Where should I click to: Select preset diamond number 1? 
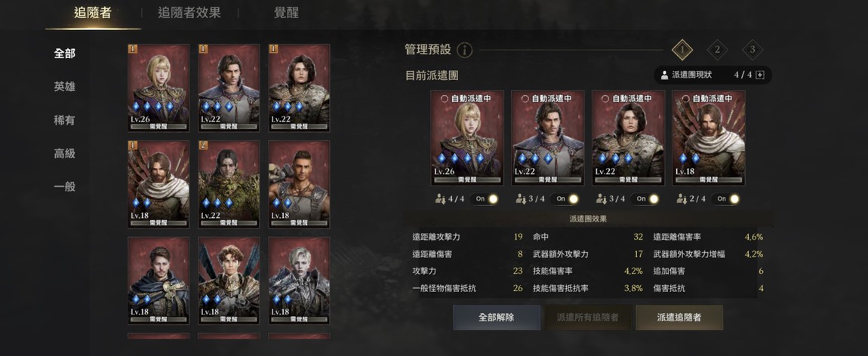pos(682,50)
